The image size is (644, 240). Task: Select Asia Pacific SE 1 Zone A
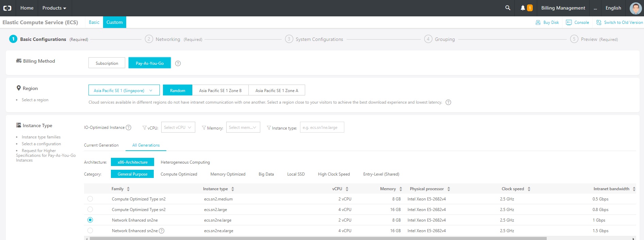pyautogui.click(x=277, y=90)
